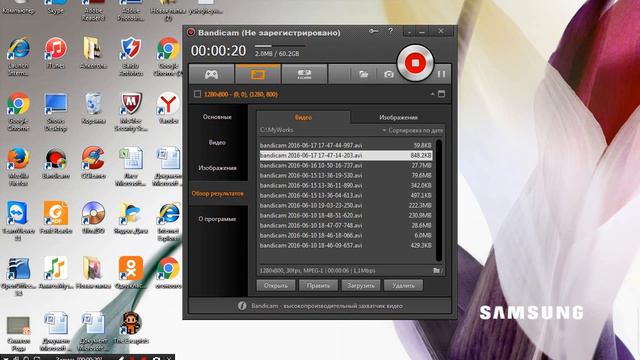Pause the recording with the pause icon
Screen dimensions: 640x360
coord(441,74)
